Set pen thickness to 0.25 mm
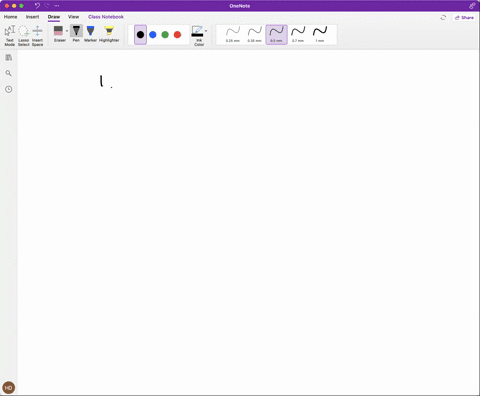Screen dimensions: 480x396 click(x=233, y=34)
